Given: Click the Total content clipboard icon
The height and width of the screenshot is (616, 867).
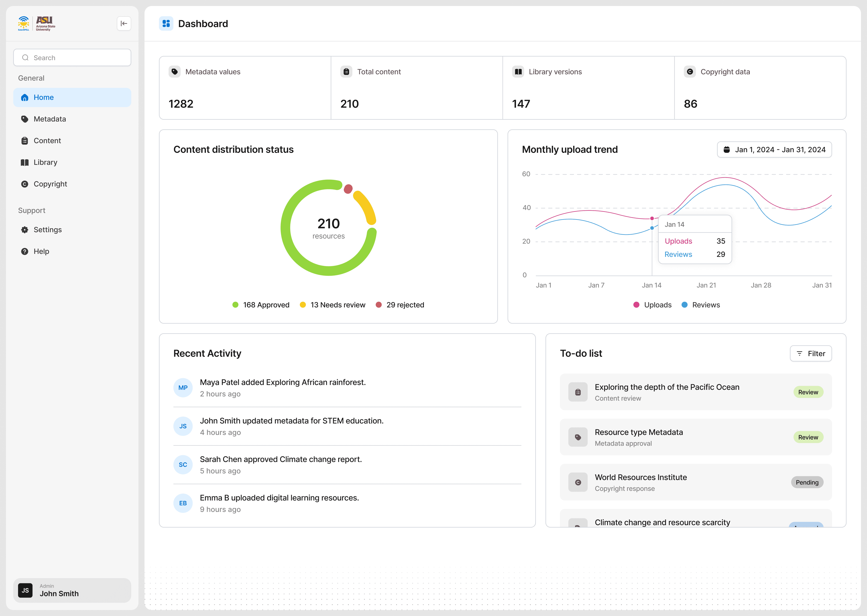Looking at the screenshot, I should (x=346, y=72).
